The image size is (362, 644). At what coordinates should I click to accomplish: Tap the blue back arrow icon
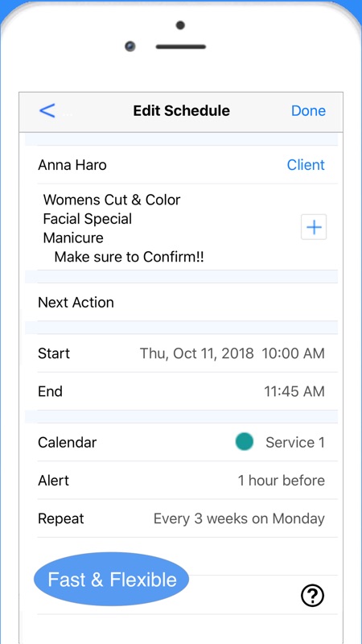click(47, 110)
